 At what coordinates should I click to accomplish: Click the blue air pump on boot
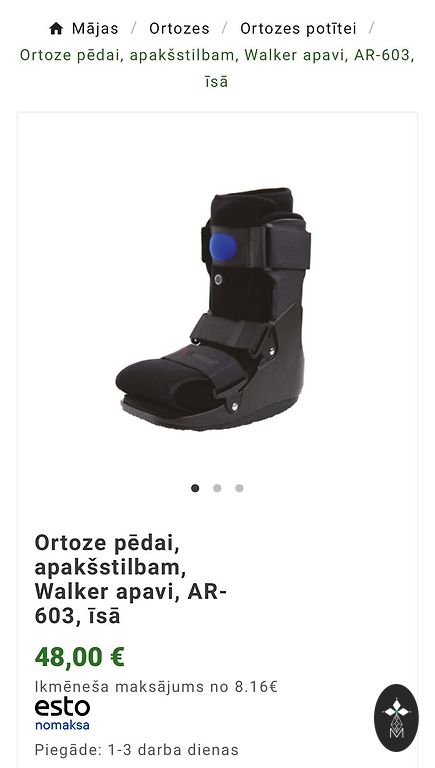[223, 247]
